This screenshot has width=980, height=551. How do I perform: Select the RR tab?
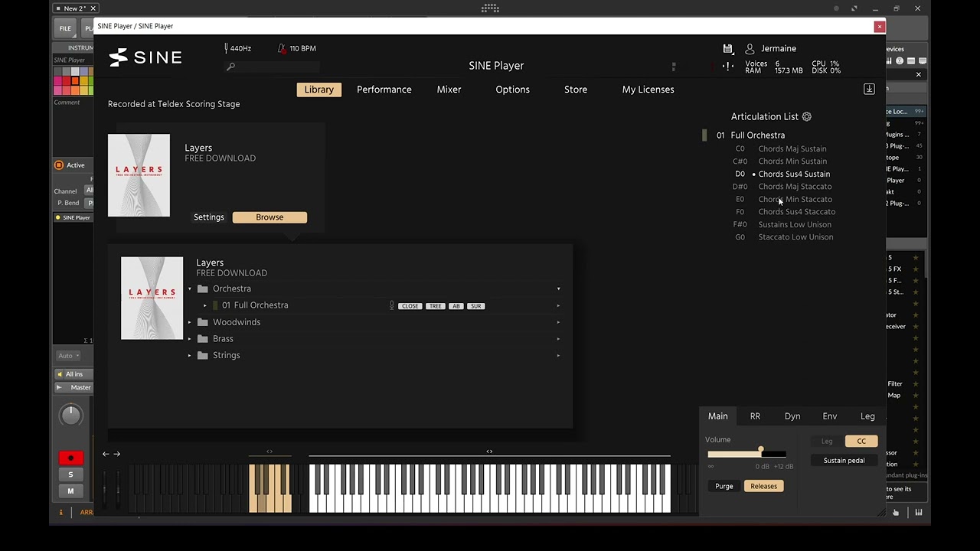tap(755, 416)
